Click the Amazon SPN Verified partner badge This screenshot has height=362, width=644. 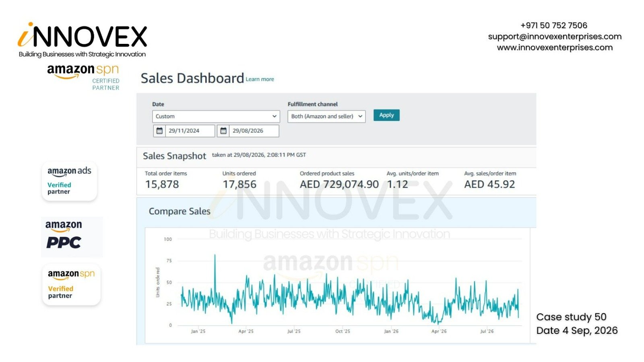[71, 284]
